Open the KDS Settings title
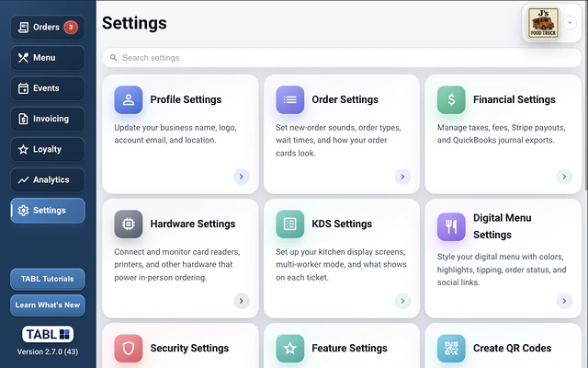The image size is (588, 368). (342, 224)
